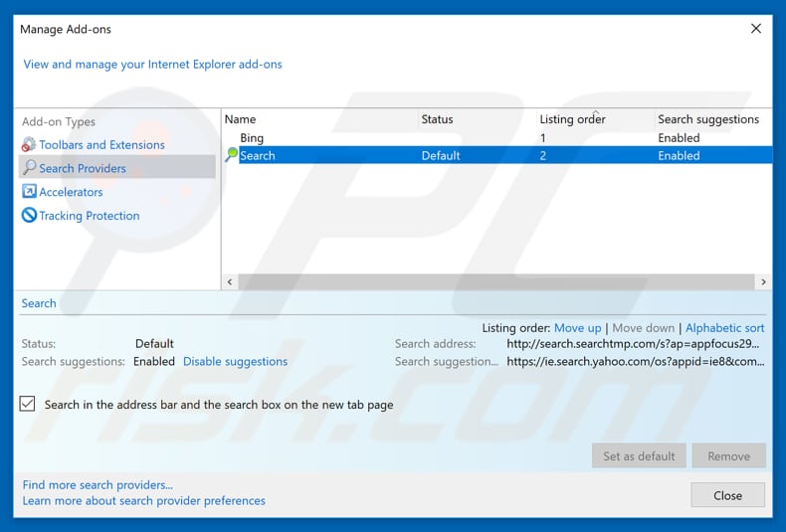786x532 pixels.
Task: Click the Move up link
Action: click(x=577, y=328)
